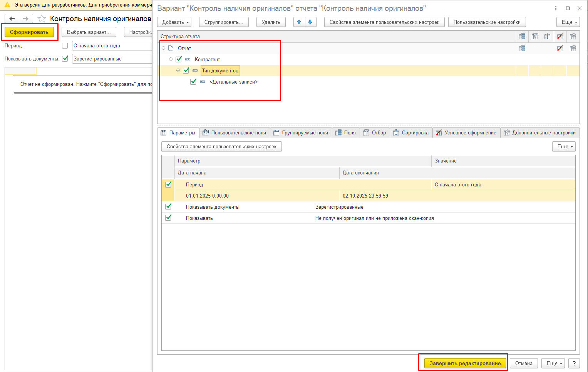Click the conditional formatting brush icon in header
The image size is (588, 372).
560,36
